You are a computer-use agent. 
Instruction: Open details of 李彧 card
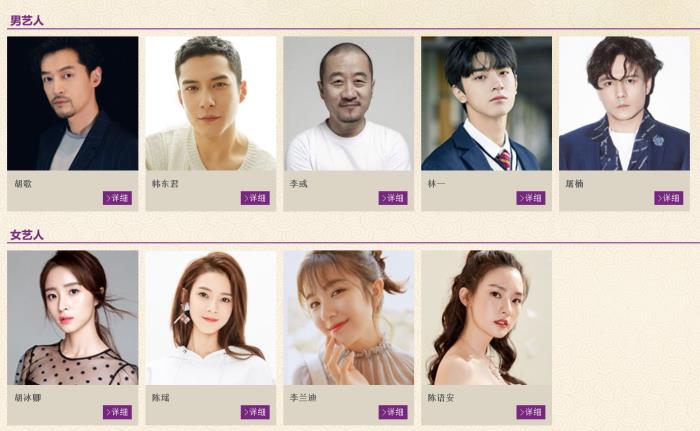(393, 198)
